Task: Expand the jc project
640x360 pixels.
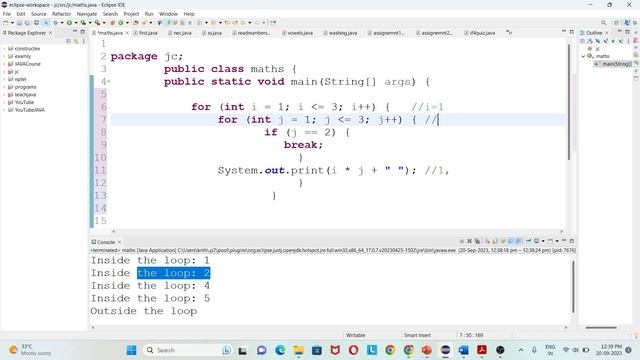Action: pyautogui.click(x=4, y=72)
